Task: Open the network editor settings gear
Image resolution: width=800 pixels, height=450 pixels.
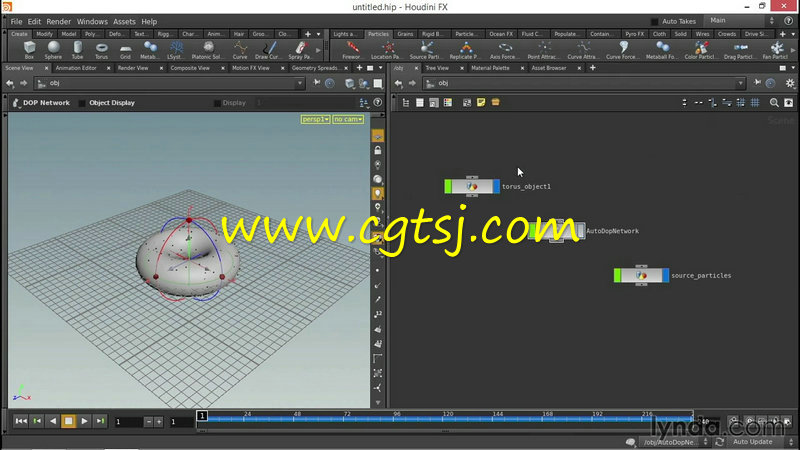Action: click(790, 83)
